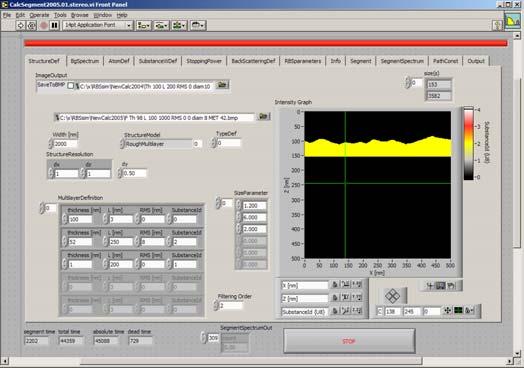
Task: Click the size(s) array index stepper
Action: tap(407, 83)
